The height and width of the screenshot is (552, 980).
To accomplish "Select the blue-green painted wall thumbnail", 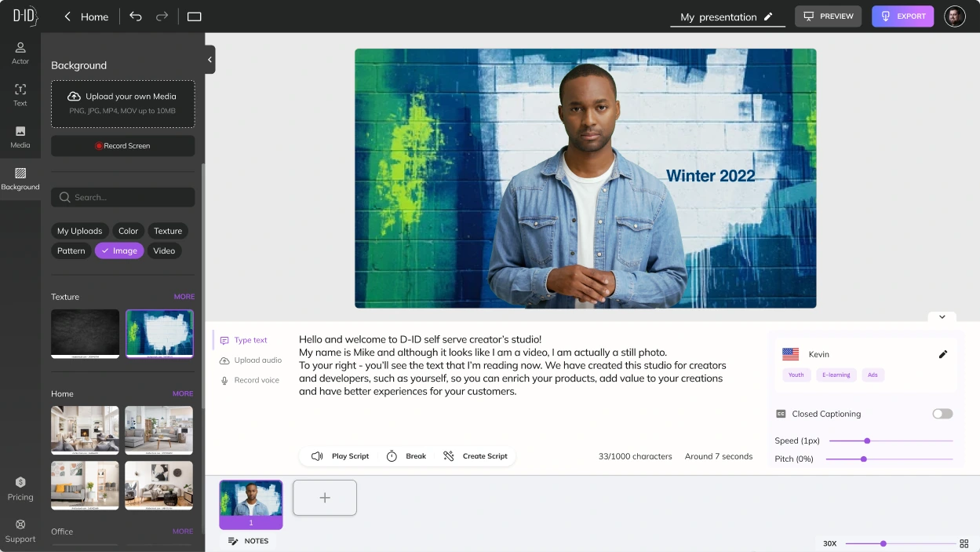I will coord(160,334).
